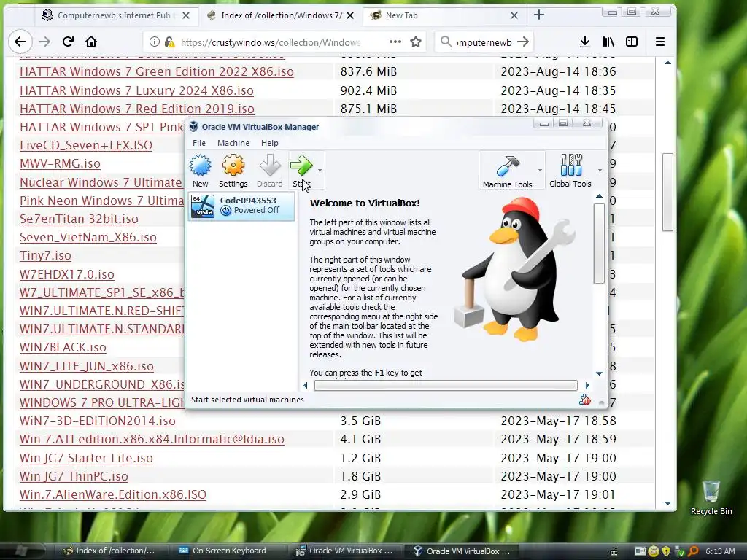Close the New Tab tab
The image size is (747, 560).
[x=514, y=15]
